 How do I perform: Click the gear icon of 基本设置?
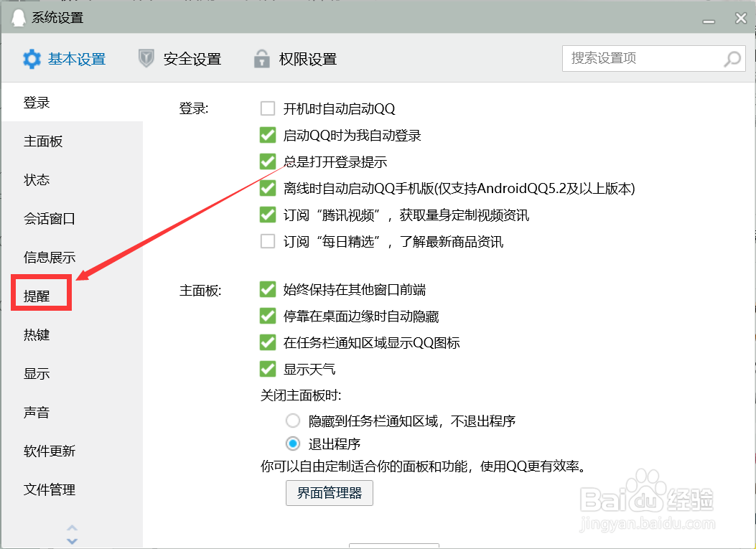32,59
